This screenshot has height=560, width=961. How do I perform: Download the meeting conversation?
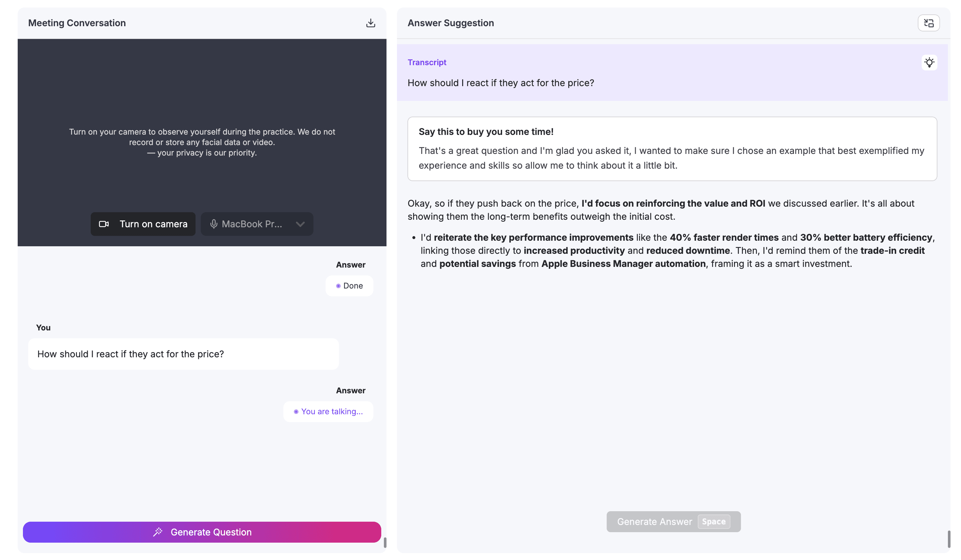(x=370, y=23)
